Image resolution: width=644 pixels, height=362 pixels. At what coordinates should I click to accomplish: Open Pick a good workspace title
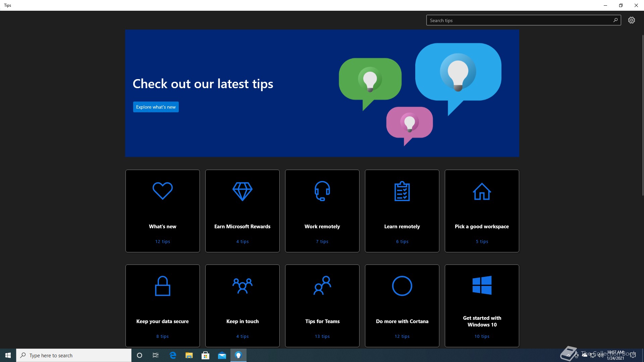pyautogui.click(x=482, y=227)
